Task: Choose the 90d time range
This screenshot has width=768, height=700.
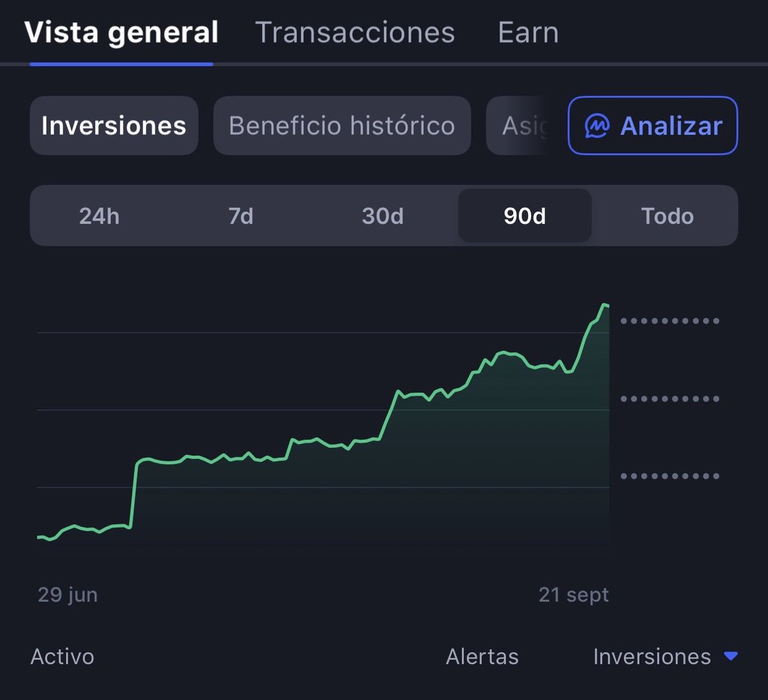Action: pyautogui.click(x=525, y=216)
